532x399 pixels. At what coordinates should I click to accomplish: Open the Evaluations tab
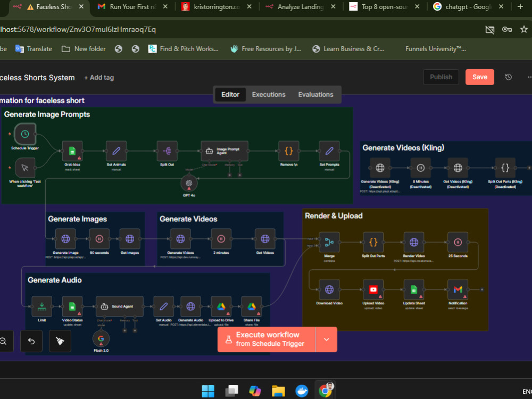tap(315, 95)
